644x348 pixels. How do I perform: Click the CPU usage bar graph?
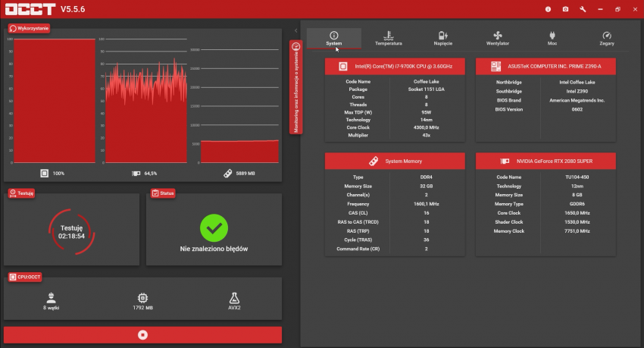point(55,101)
